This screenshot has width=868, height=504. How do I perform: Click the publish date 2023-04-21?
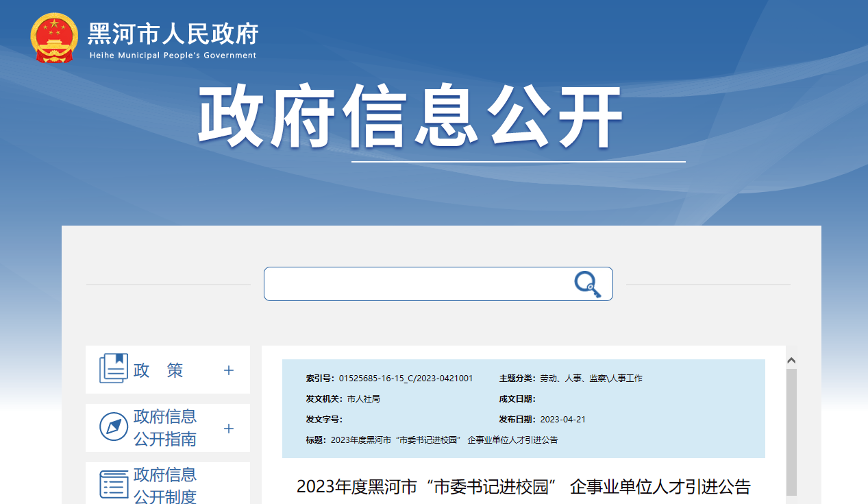562,420
